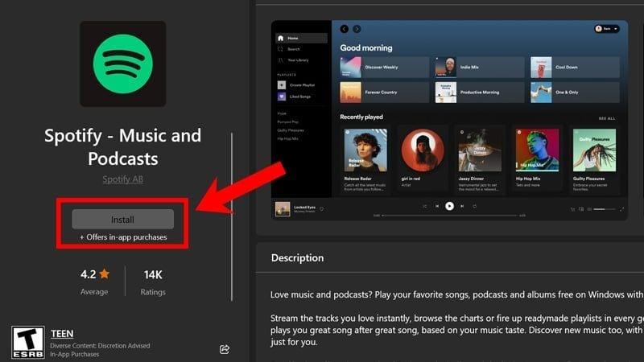Viewport: 644px width, 362px height.
Task: Click '+ Offers in-app purchases' text
Action: click(123, 237)
